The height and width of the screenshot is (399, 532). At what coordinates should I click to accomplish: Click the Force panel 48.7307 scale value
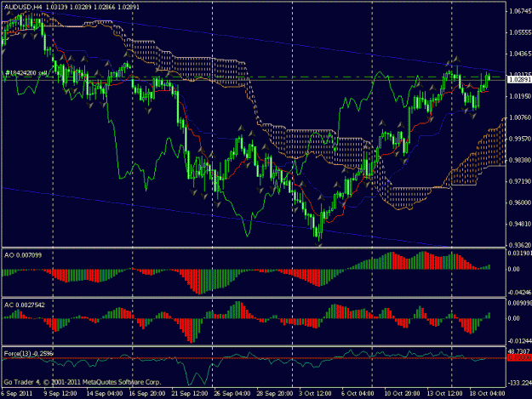[519, 351]
